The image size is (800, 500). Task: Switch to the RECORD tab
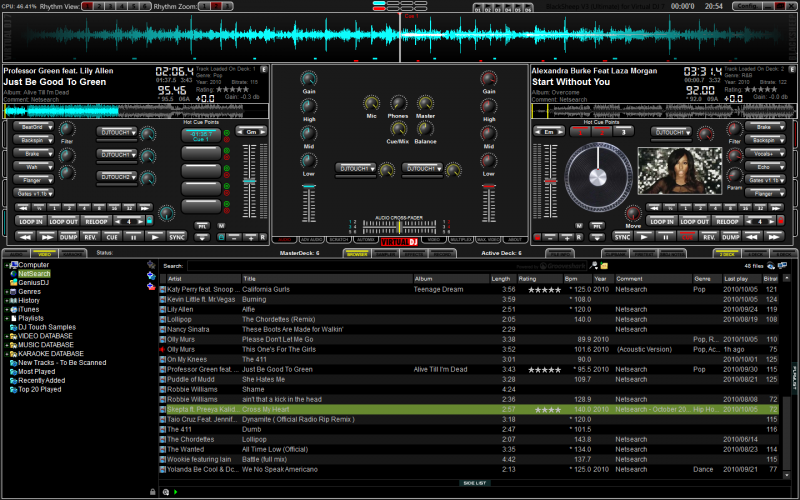pos(442,254)
